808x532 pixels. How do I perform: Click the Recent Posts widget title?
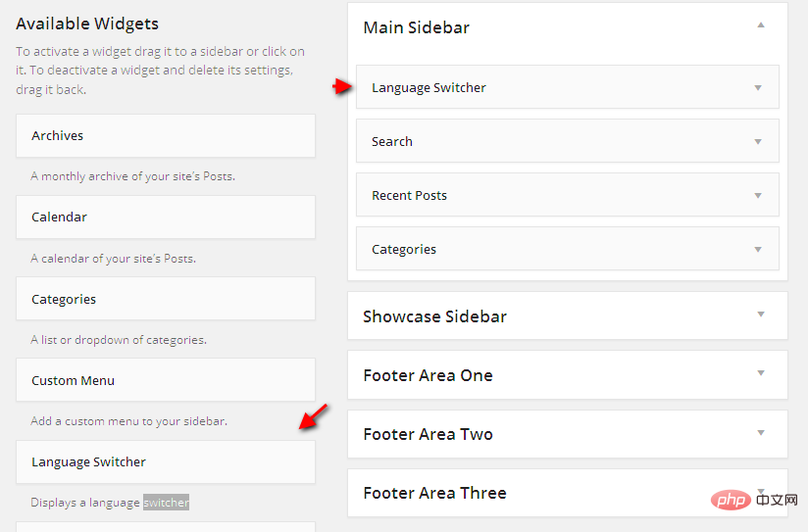(x=409, y=195)
